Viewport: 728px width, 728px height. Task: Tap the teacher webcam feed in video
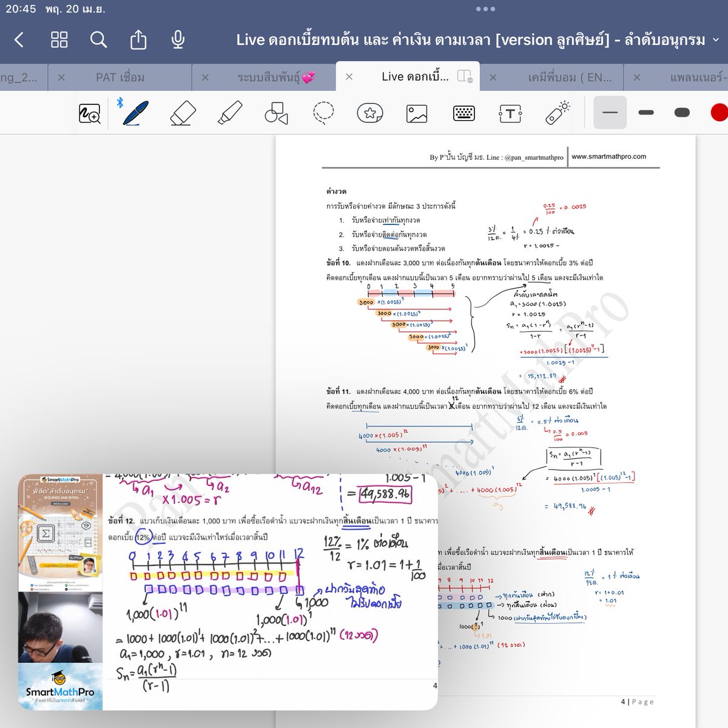60,627
